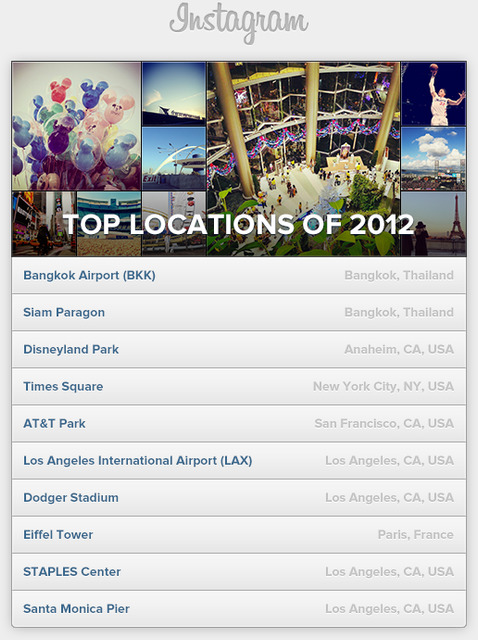Open the airplane tail silhouette photo
The height and width of the screenshot is (640, 478).
point(174,94)
